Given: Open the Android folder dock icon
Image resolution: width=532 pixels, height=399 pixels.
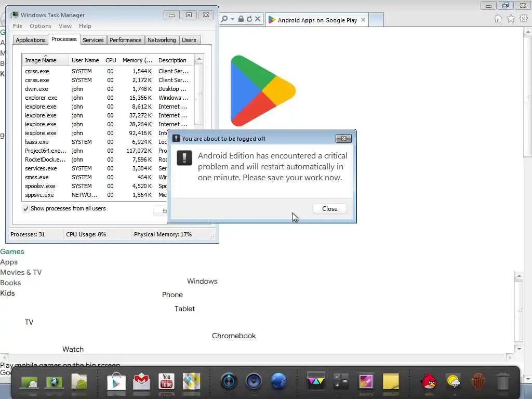Looking at the screenshot, I should [x=79, y=381].
